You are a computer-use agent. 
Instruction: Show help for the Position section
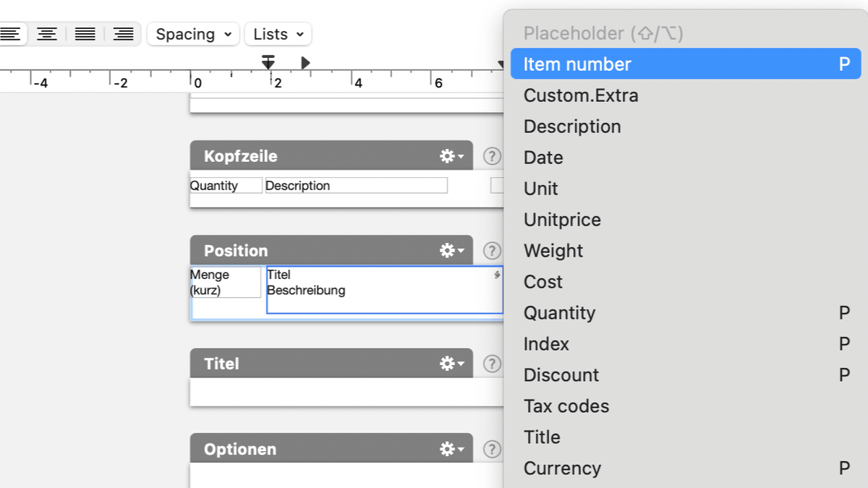click(492, 251)
